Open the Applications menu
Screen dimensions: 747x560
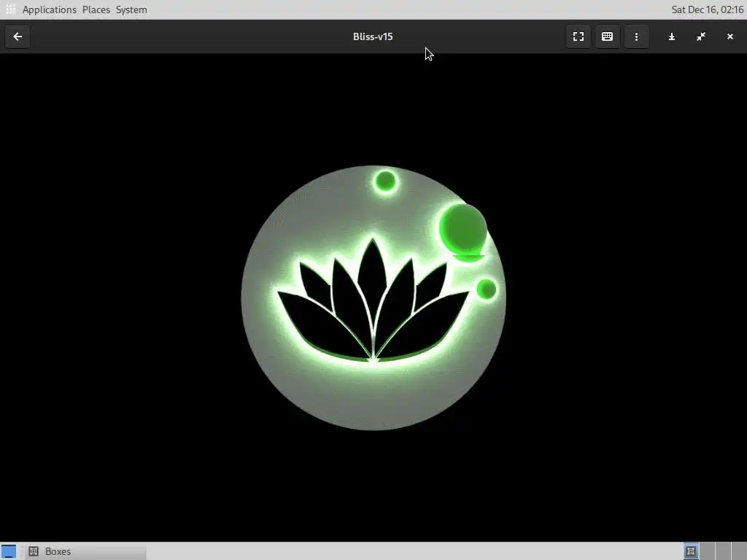(49, 9)
